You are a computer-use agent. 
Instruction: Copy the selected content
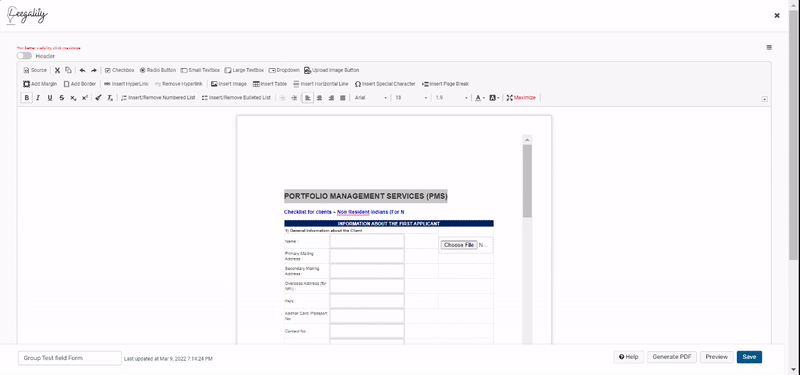tap(68, 70)
